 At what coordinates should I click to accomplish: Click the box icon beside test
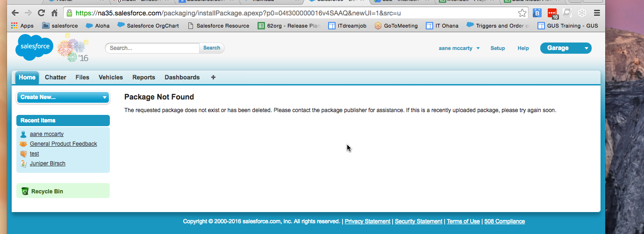23,154
